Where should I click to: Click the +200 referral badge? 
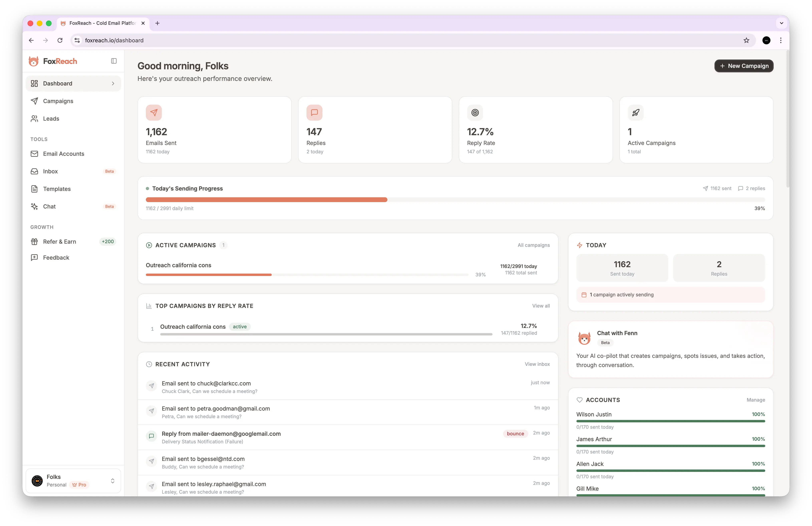click(108, 242)
